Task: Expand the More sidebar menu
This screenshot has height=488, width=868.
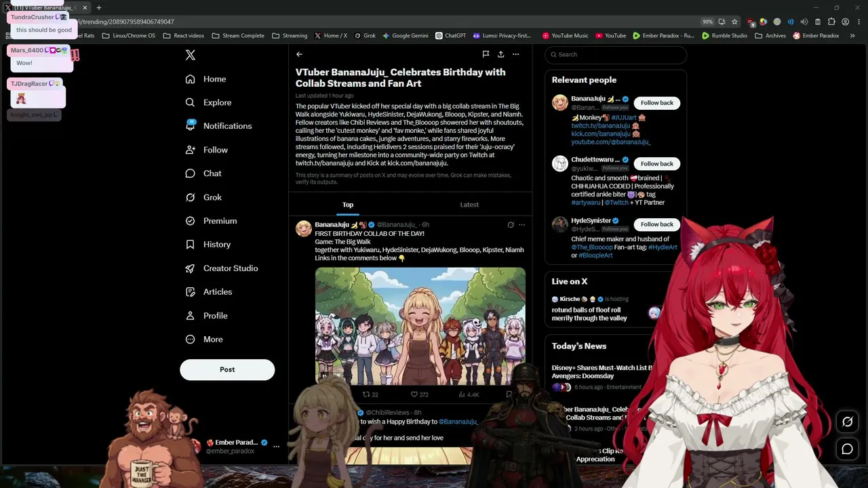Action: (204, 340)
